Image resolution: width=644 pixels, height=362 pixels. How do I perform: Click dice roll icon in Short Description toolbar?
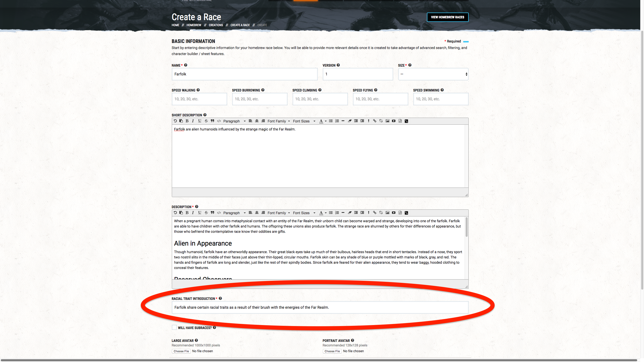pyautogui.click(x=406, y=121)
